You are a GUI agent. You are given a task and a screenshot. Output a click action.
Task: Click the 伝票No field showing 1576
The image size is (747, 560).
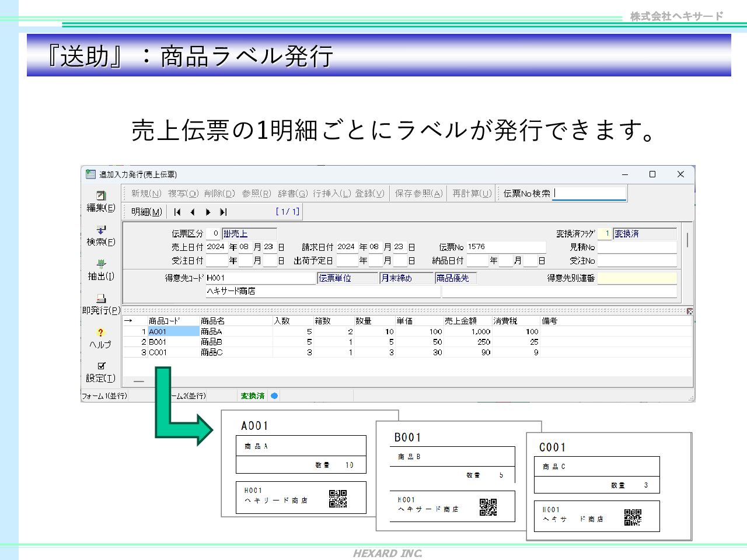click(506, 247)
